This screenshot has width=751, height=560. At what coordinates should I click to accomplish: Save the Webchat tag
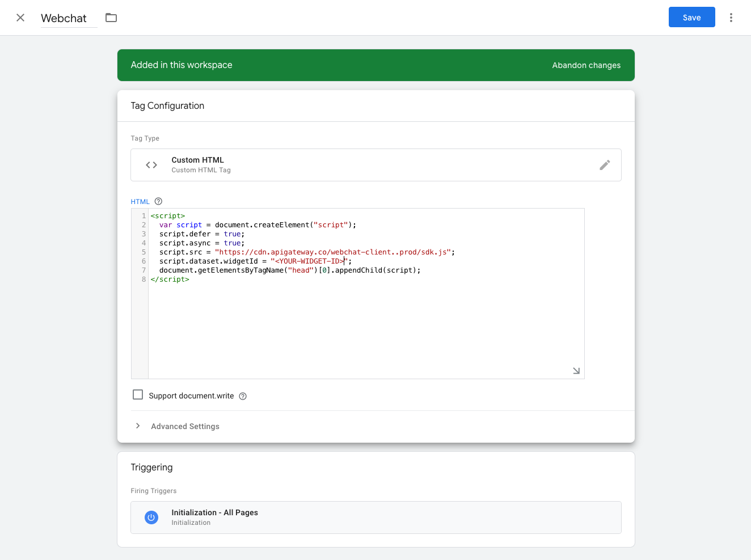click(691, 17)
